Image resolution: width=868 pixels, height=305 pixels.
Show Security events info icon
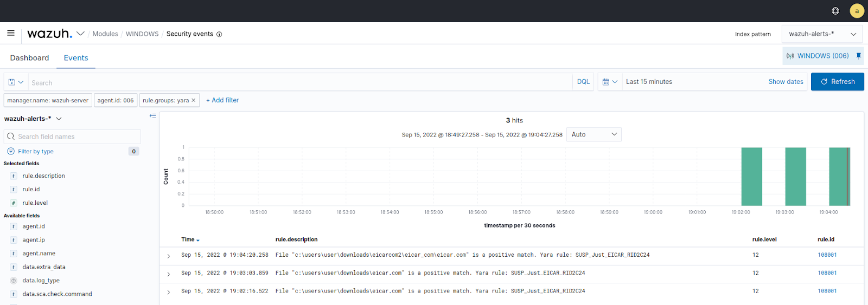[x=219, y=34]
